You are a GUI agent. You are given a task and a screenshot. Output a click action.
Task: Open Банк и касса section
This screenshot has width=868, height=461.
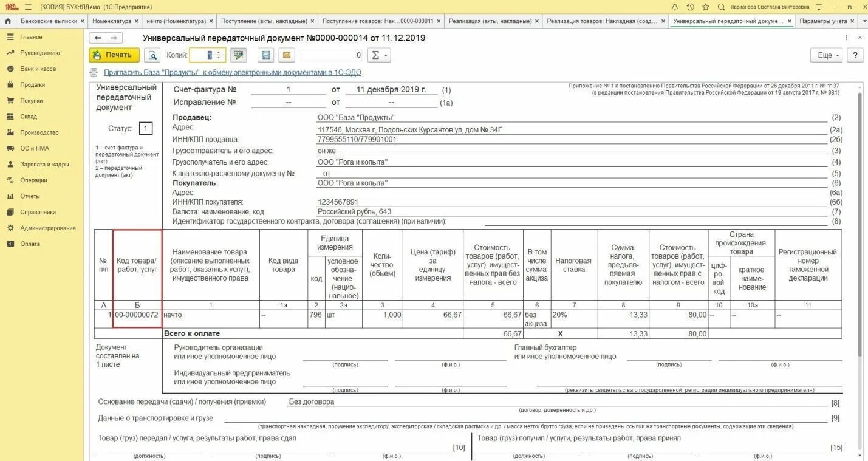pos(38,69)
